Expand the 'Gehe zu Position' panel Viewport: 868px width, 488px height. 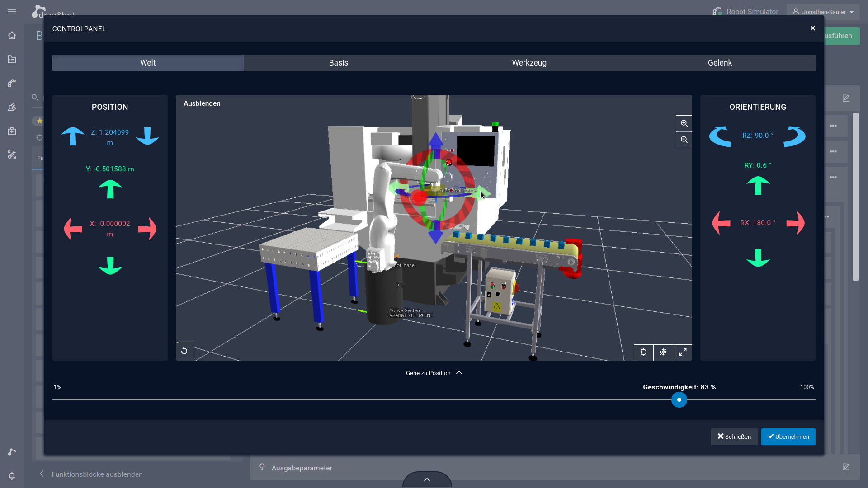pyautogui.click(x=434, y=373)
